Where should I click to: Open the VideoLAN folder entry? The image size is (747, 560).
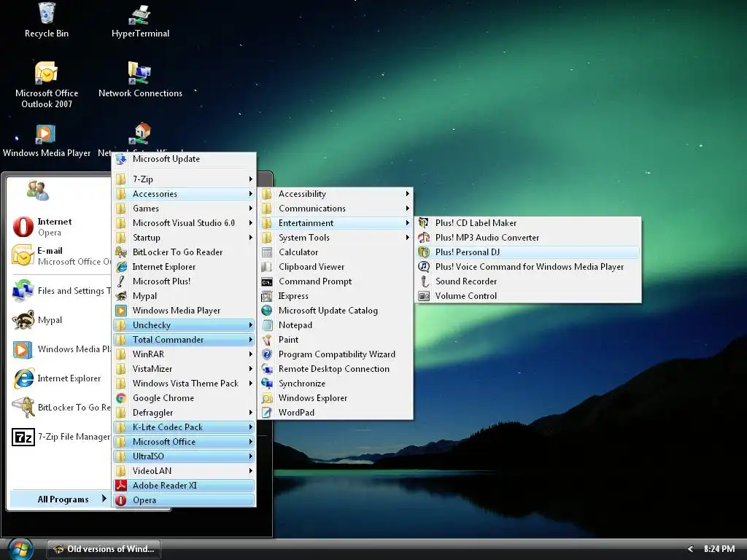184,471
